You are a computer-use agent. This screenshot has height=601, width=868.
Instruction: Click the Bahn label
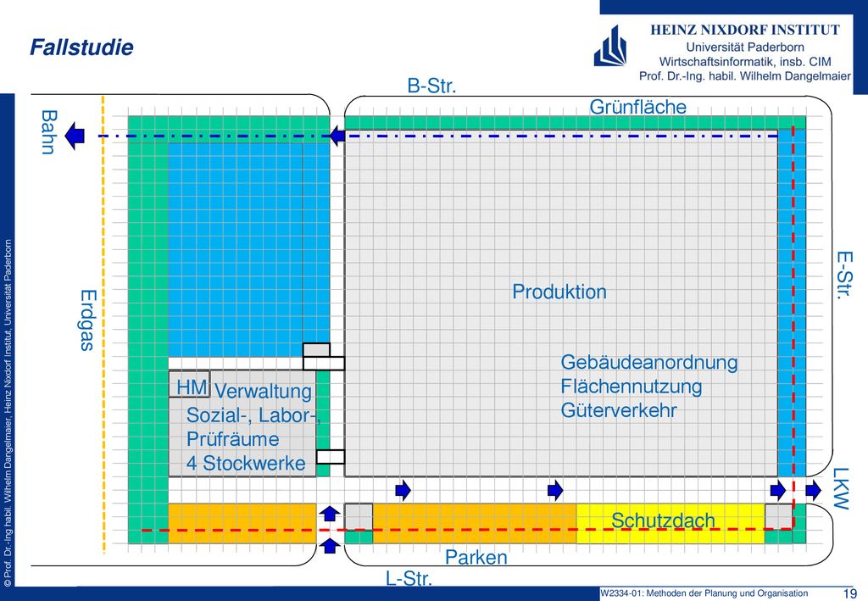tap(49, 131)
